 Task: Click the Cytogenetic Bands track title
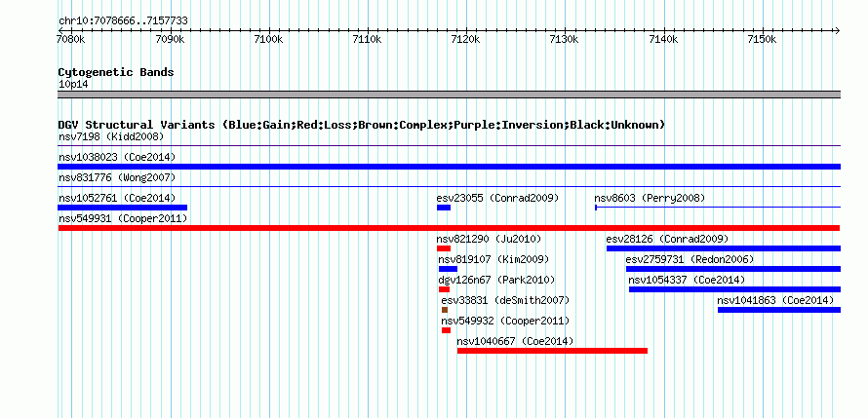click(116, 72)
